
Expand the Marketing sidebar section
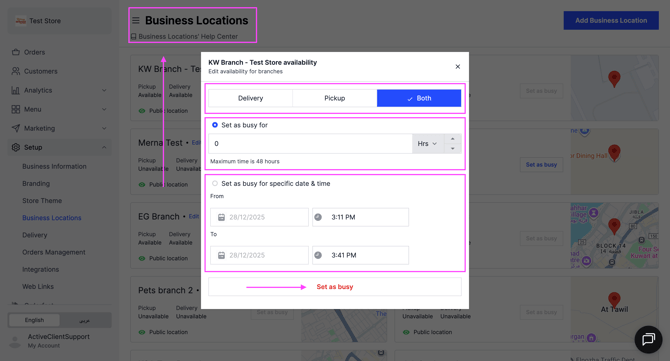coord(59,128)
